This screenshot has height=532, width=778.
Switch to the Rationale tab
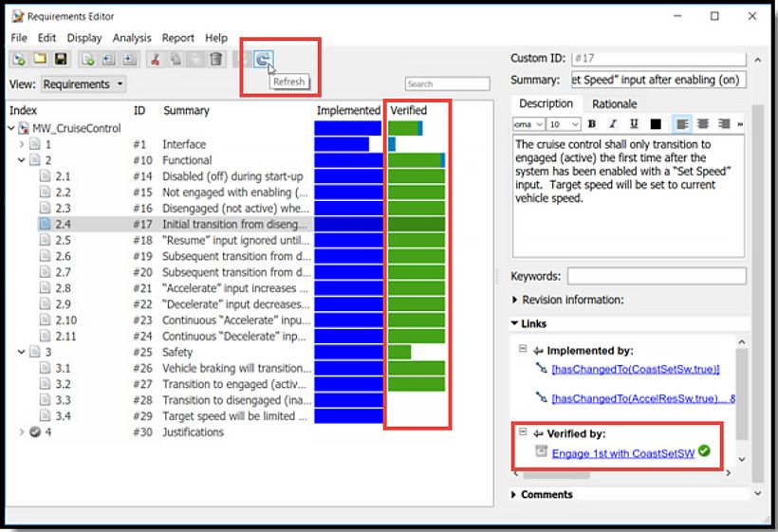coord(614,104)
